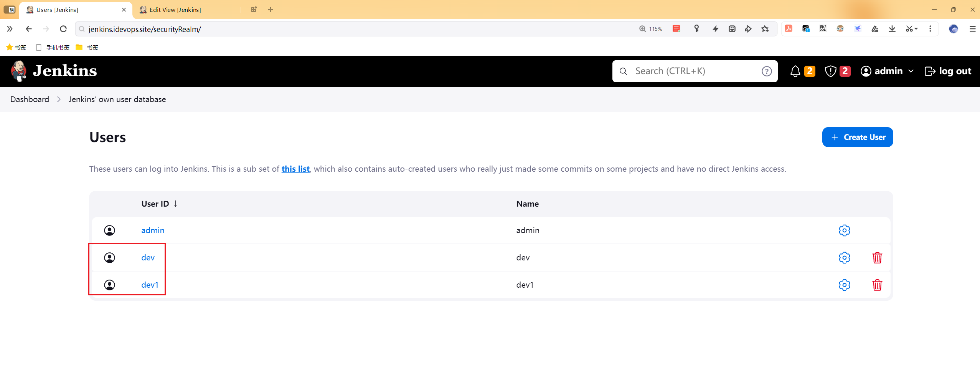Click the log out link
The image size is (980, 376).
[x=948, y=71]
